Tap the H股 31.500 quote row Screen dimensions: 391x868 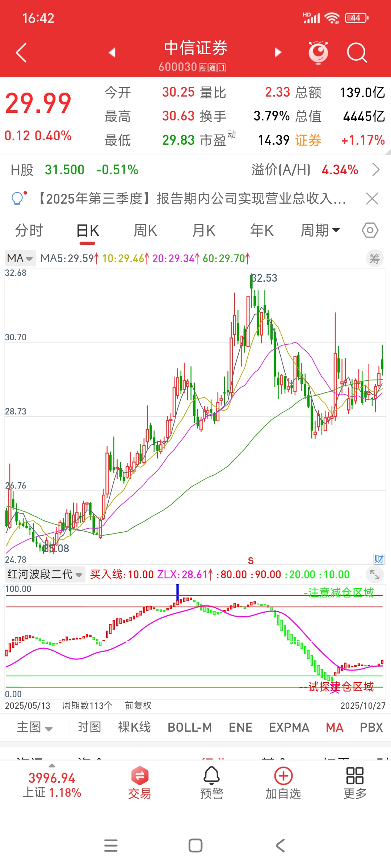(x=75, y=169)
